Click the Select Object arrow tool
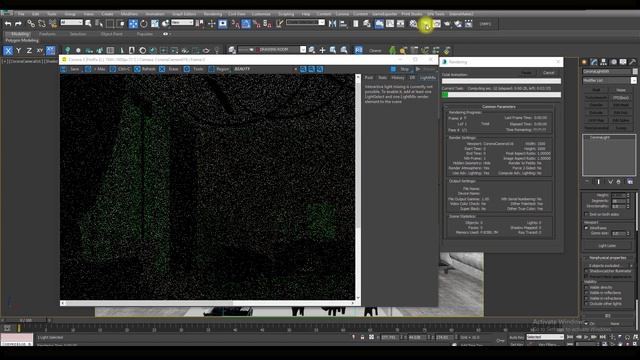This screenshot has height=360, width=640. pyautogui.click(x=88, y=24)
